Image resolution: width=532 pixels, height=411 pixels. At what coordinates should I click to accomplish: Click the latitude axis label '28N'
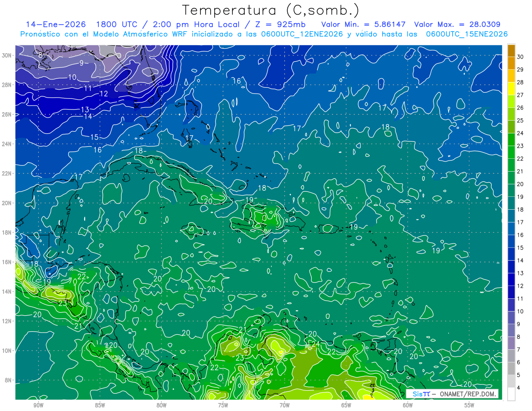tap(7, 85)
